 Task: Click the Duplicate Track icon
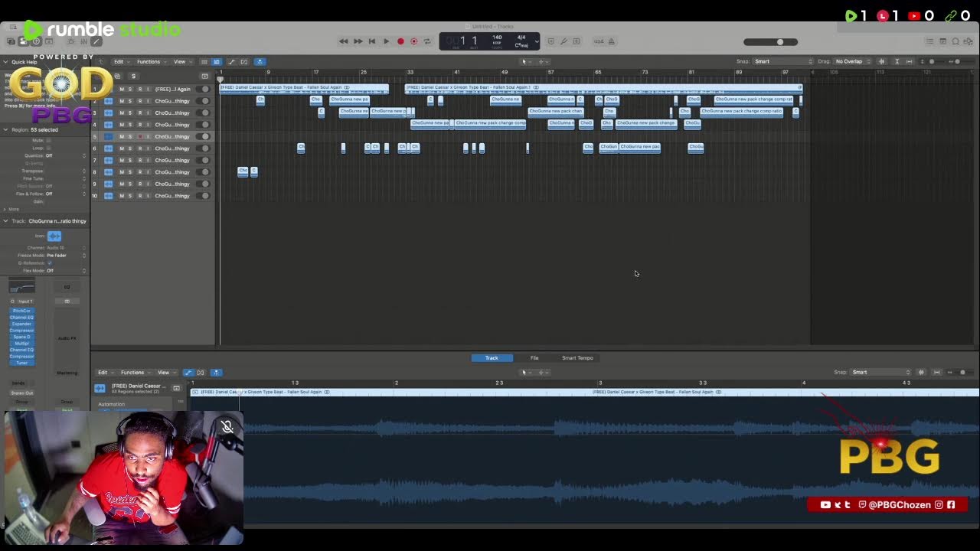coord(117,77)
